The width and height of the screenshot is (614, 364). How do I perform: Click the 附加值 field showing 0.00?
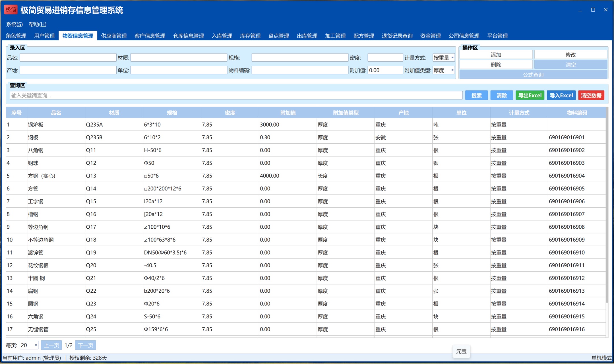point(385,70)
